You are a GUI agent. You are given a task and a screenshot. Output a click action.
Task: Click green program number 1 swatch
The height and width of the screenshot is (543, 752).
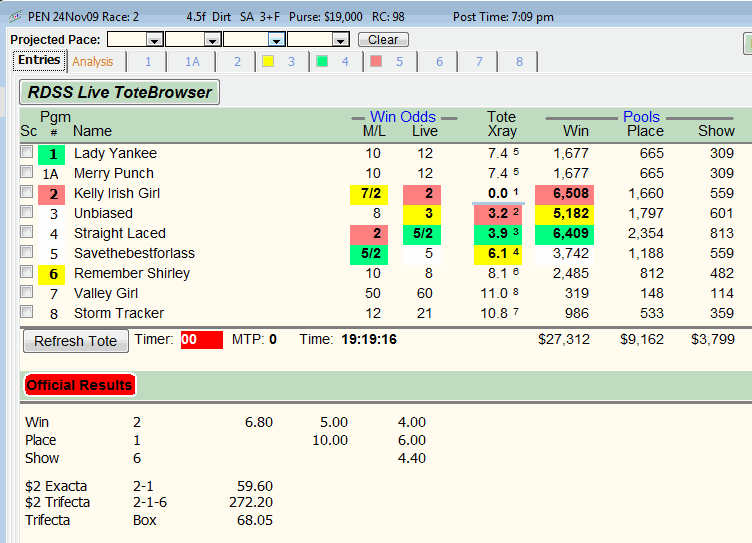[x=52, y=154]
